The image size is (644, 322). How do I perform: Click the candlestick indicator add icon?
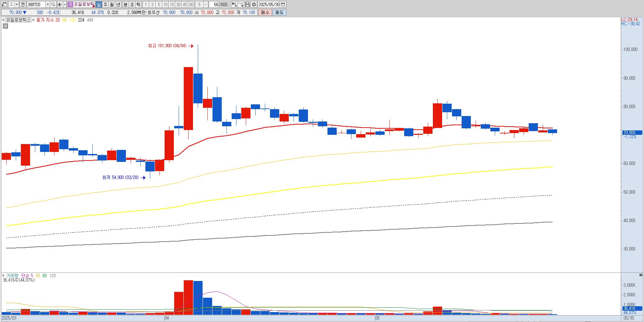coord(234,4)
